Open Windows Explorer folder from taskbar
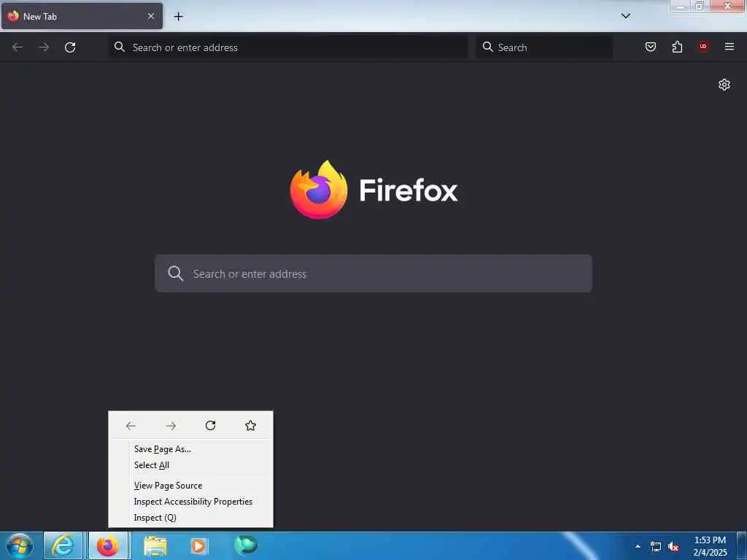 155,545
